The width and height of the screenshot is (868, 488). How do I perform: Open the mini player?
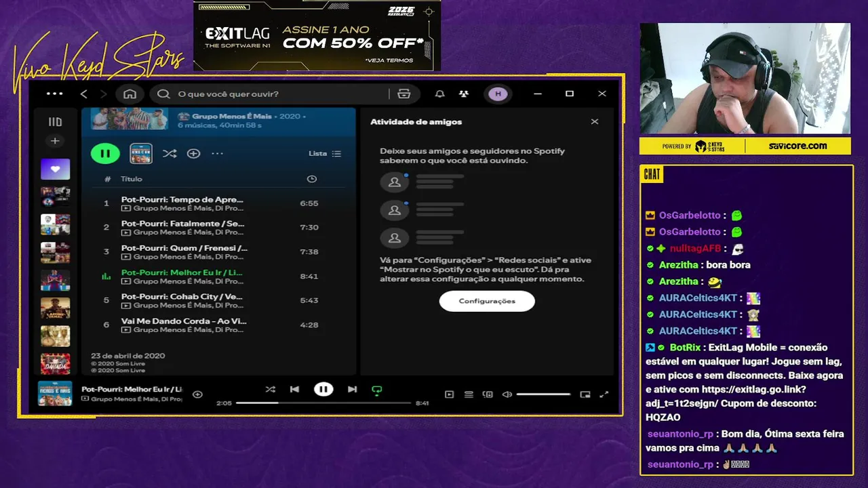click(x=585, y=394)
